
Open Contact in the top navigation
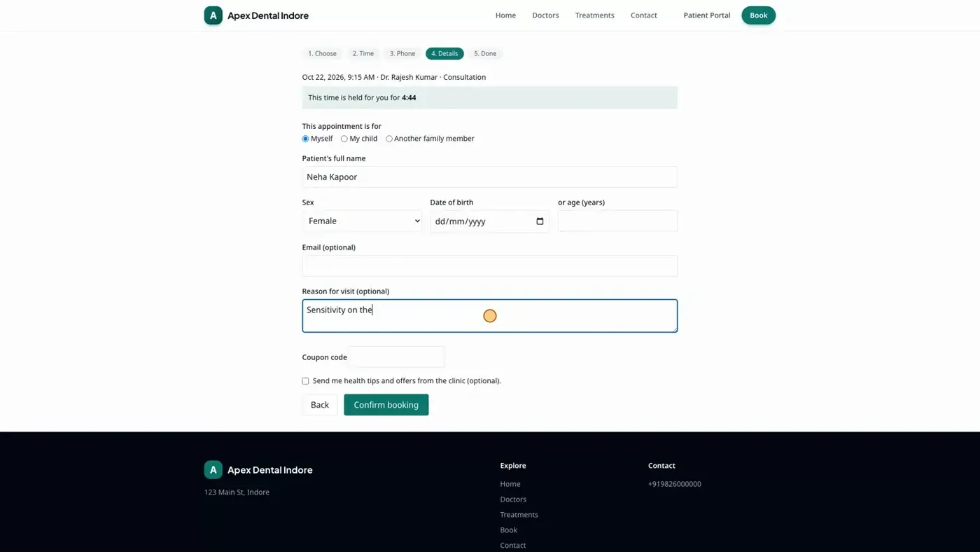coord(644,15)
